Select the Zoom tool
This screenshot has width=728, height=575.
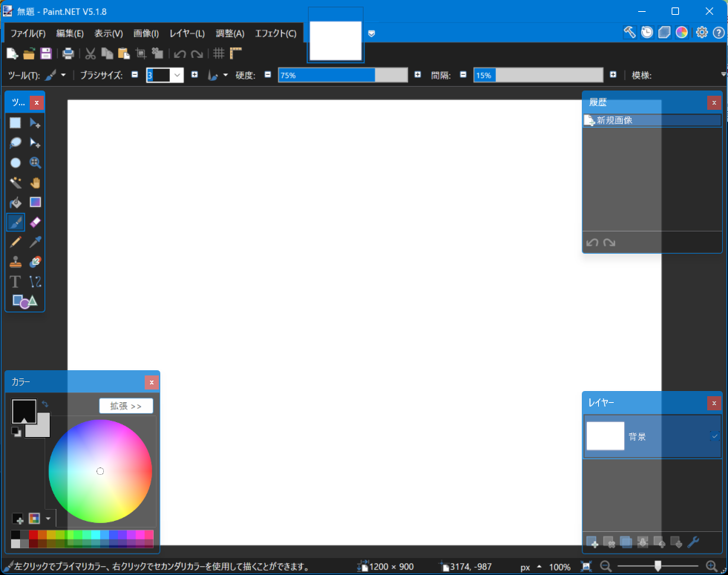[36, 162]
